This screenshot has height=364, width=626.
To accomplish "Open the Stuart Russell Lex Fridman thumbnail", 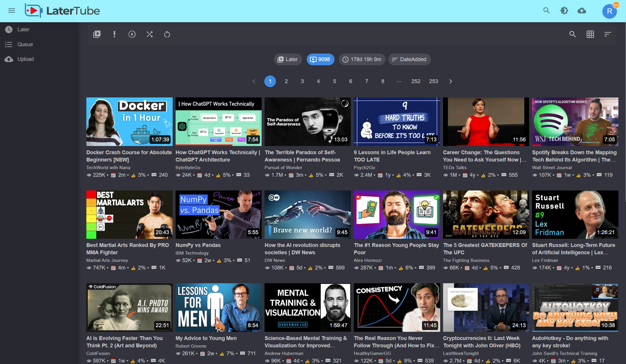I will [575, 214].
